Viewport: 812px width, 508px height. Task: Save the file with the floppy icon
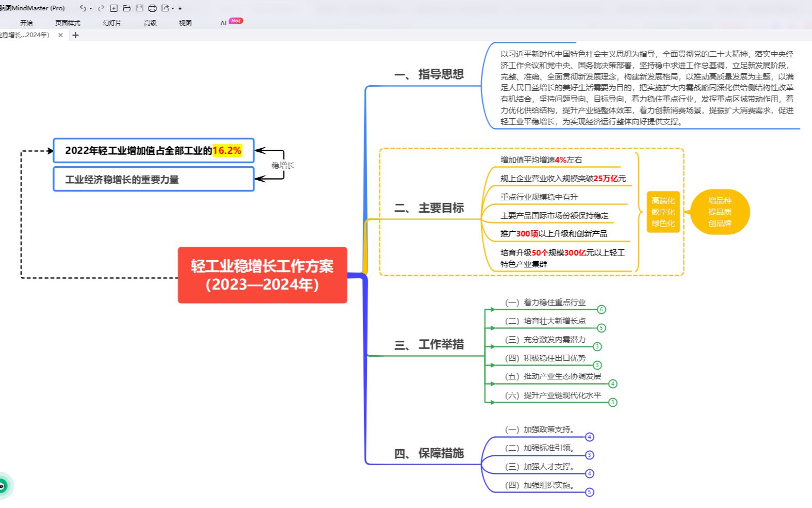139,8
